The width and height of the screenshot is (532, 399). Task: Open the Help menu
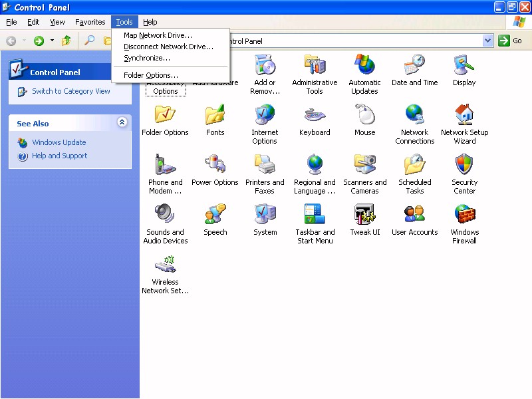click(x=150, y=22)
